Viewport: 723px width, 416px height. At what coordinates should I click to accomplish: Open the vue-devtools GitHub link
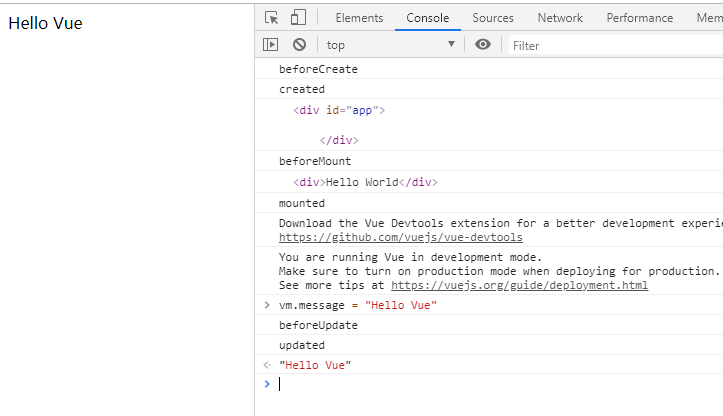tap(401, 237)
